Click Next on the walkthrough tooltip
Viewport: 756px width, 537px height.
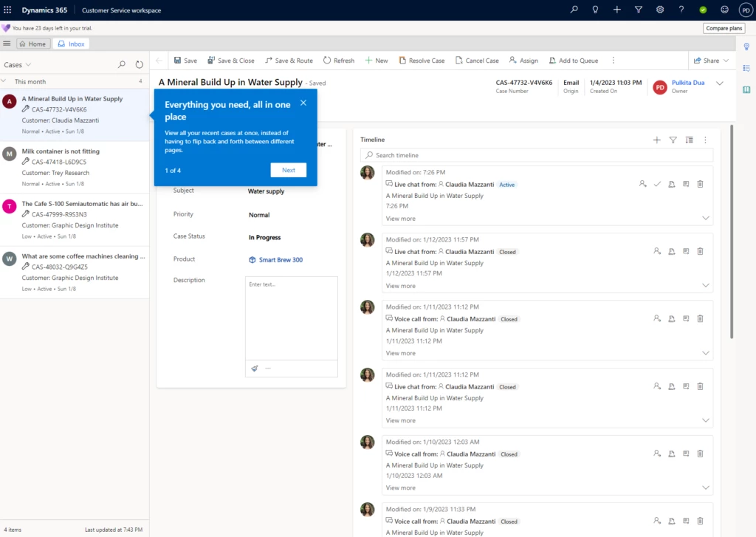(288, 170)
